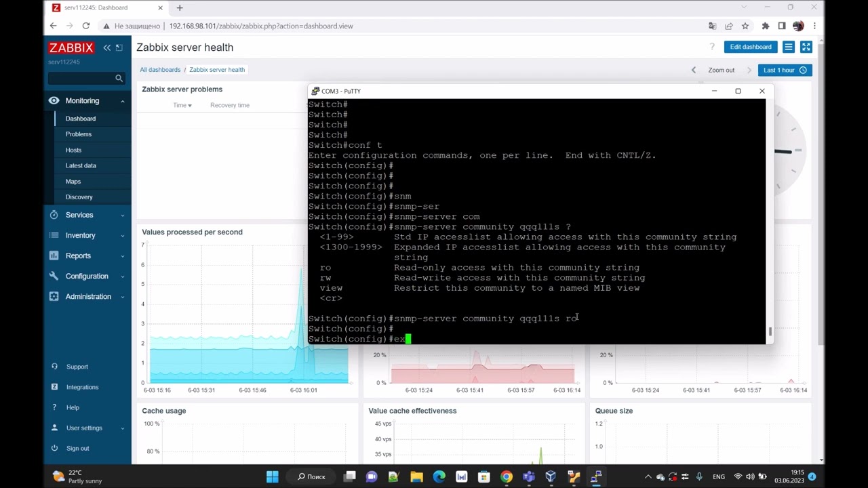
Task: Expand the Administration menu section
Action: pos(87,296)
